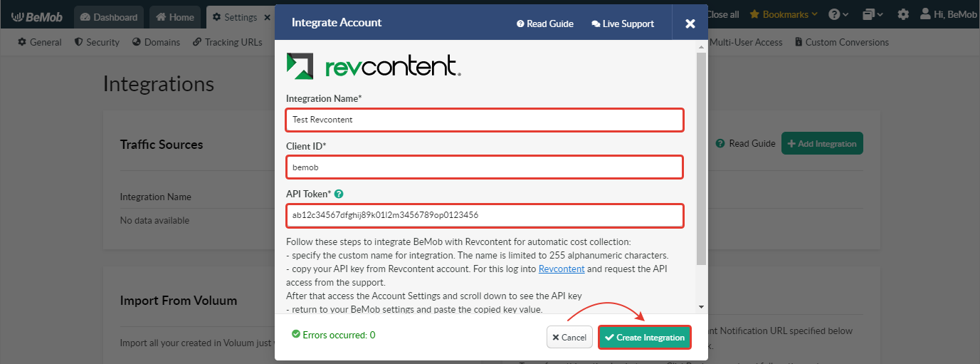Expand the help question-mark menu
The height and width of the screenshot is (364, 980).
tap(839, 14)
